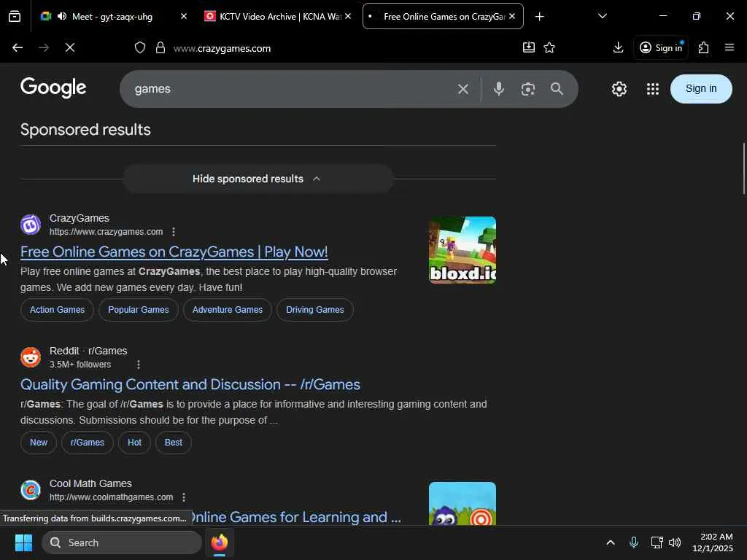Viewport: 747px width, 560px height.
Task: Click Google Sign in button
Action: [701, 88]
